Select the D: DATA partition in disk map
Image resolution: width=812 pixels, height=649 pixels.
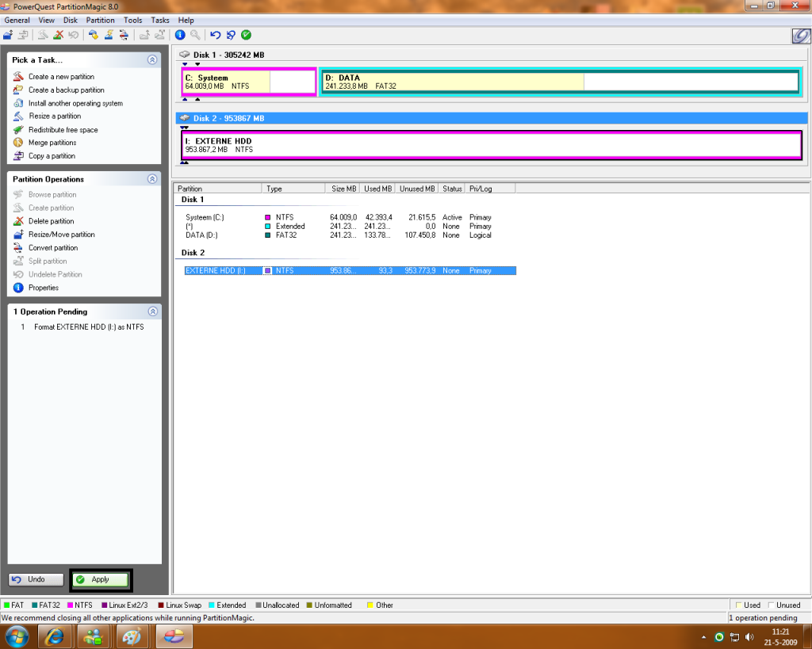[561, 82]
